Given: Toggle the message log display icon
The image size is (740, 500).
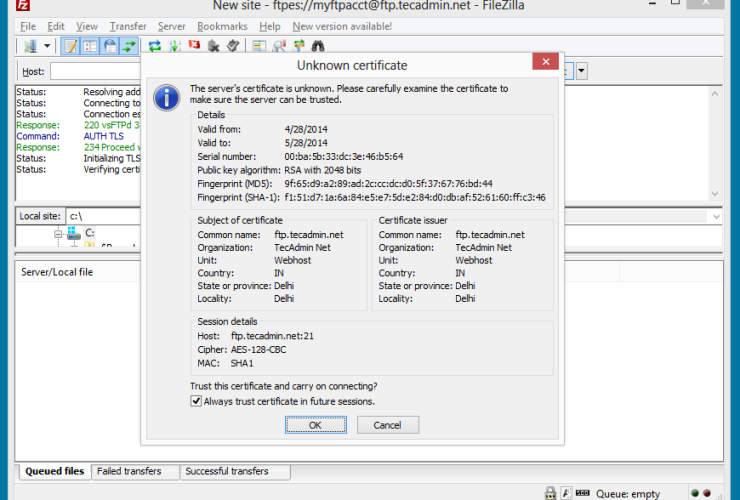Looking at the screenshot, I should click(71, 46).
